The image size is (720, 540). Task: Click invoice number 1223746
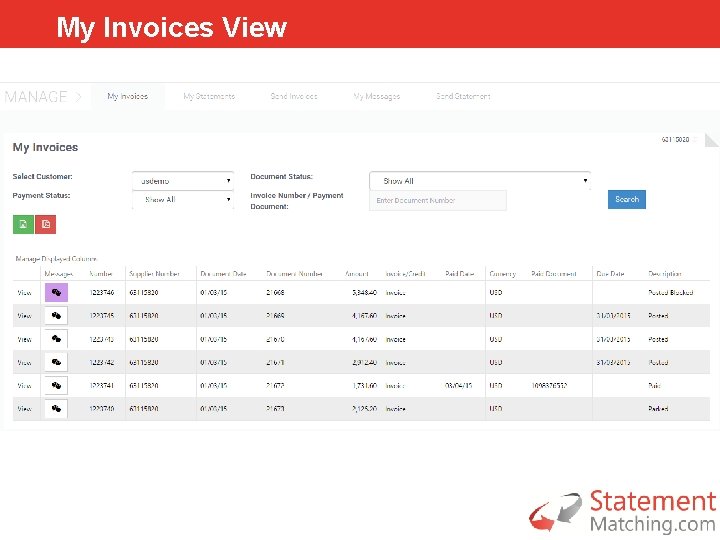click(x=101, y=292)
